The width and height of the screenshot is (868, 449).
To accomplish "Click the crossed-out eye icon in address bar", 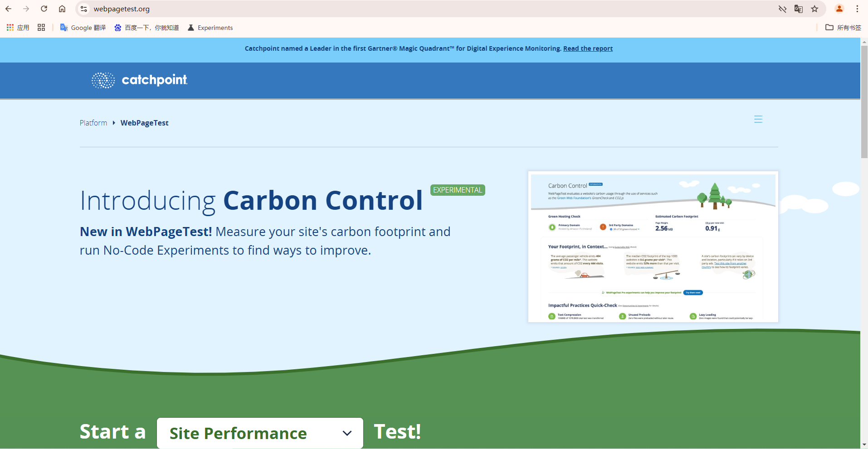I will [x=782, y=9].
